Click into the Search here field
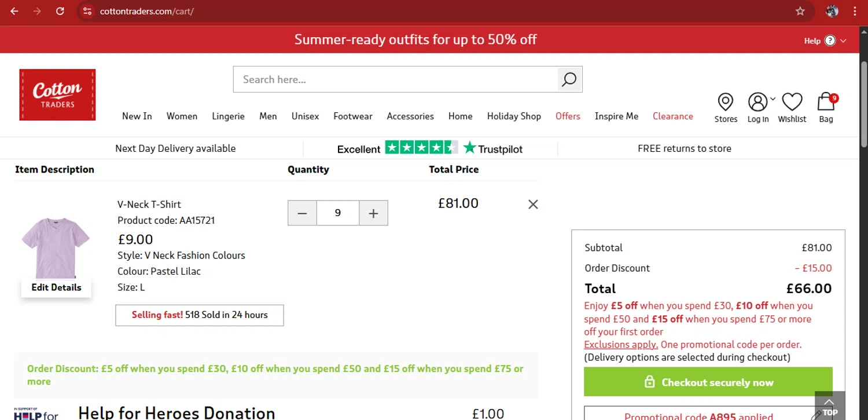The width and height of the screenshot is (868, 420). [396, 79]
